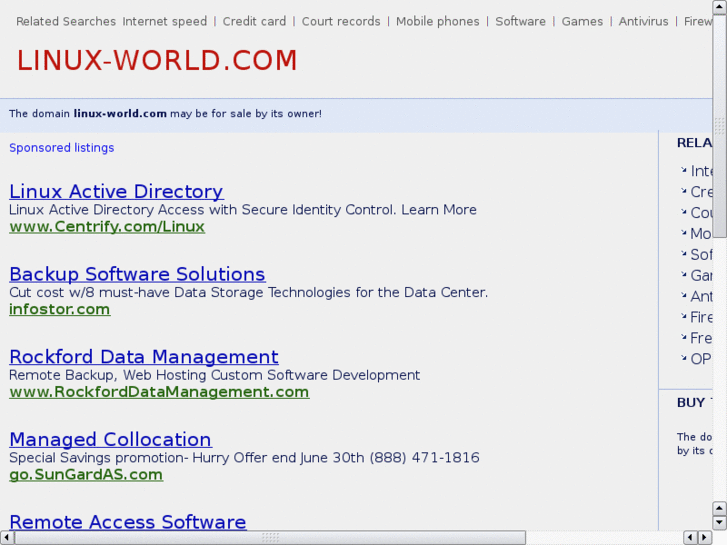
Task: Click the arrow bullet beside the 'Inte' sidebar entry
Action: pos(684,170)
